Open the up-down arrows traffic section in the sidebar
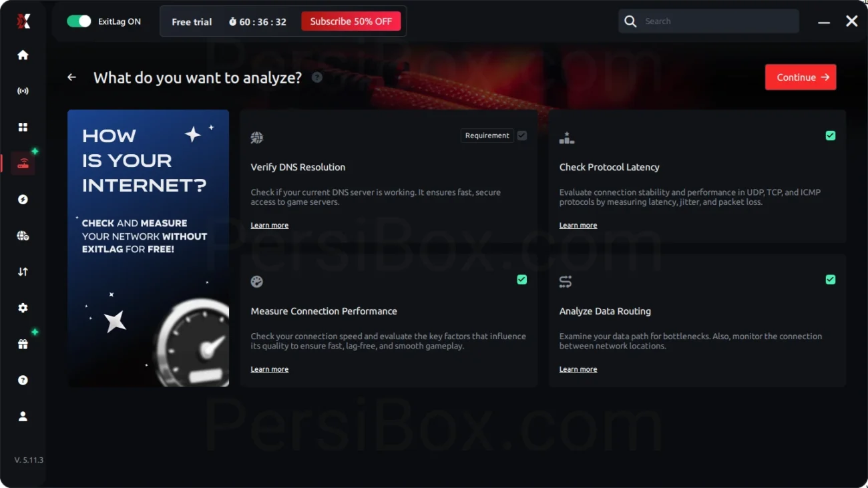This screenshot has height=488, width=868. 23,272
